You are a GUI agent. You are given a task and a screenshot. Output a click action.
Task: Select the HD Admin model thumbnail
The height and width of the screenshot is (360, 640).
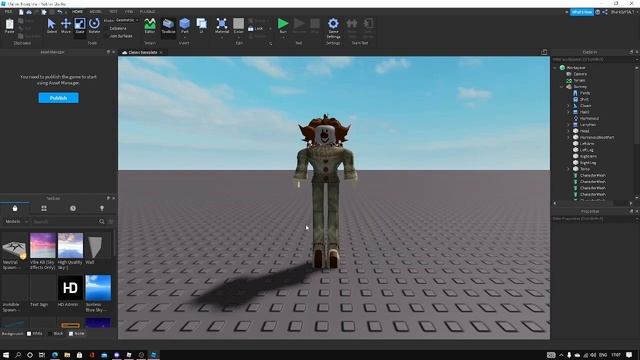click(70, 288)
